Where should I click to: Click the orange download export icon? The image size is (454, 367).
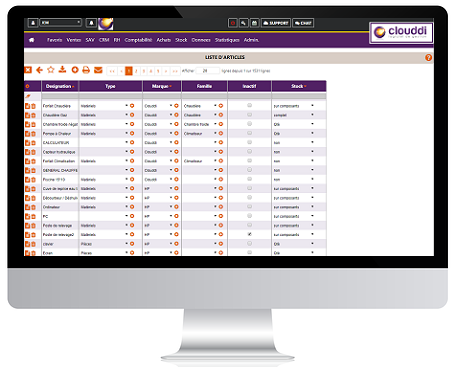coord(62,69)
